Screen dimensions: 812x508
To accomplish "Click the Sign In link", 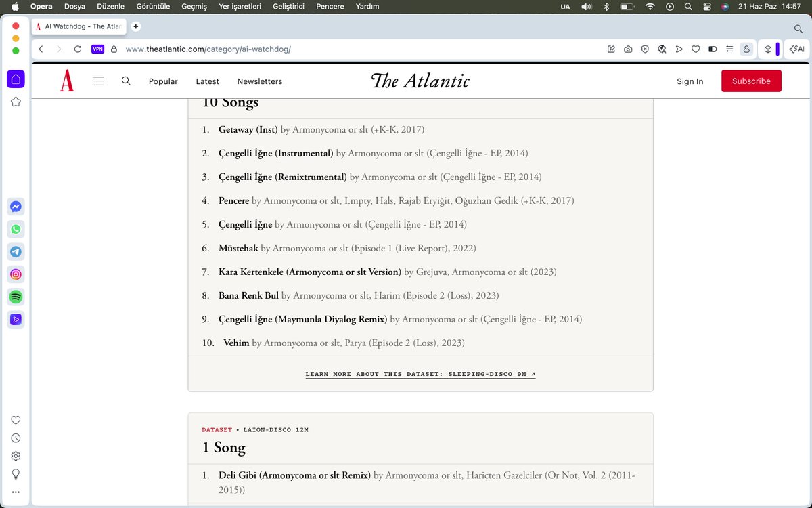I will (x=690, y=81).
